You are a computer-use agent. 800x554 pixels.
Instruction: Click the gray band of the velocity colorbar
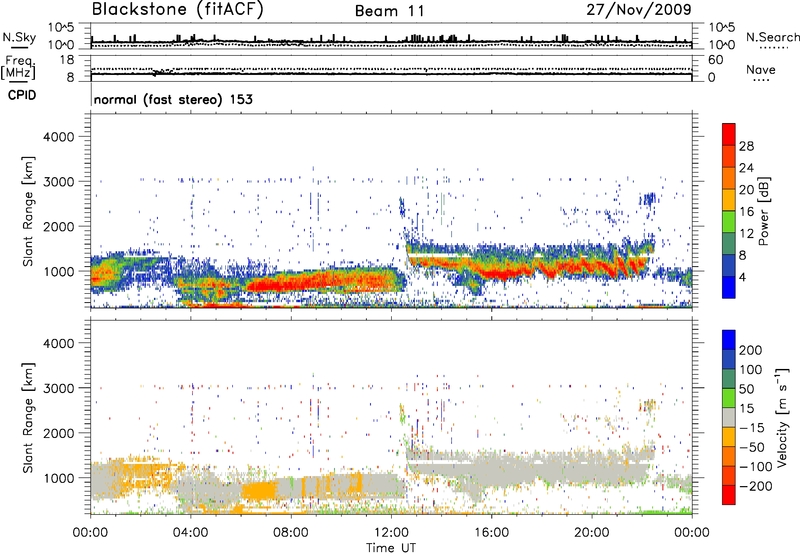(729, 418)
